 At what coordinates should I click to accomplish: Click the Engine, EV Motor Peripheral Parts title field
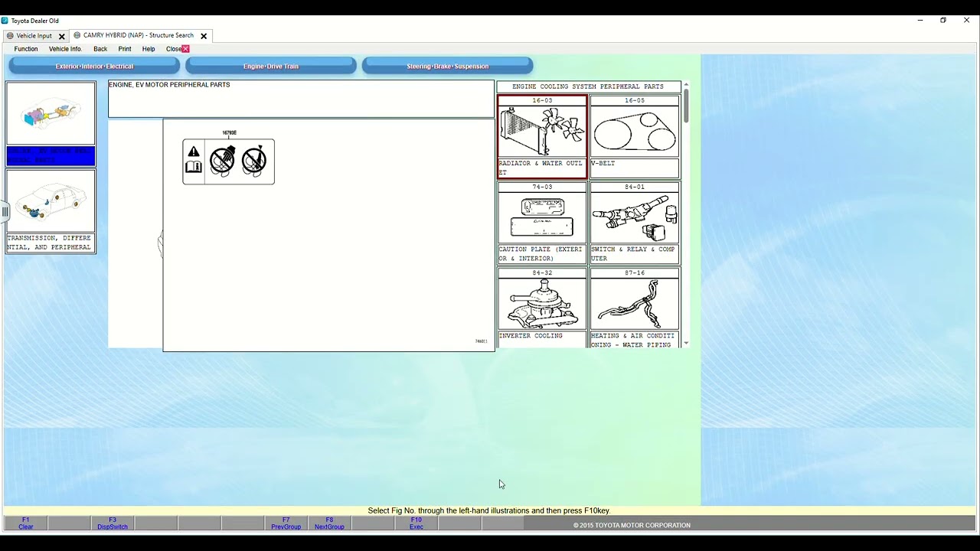click(301, 99)
